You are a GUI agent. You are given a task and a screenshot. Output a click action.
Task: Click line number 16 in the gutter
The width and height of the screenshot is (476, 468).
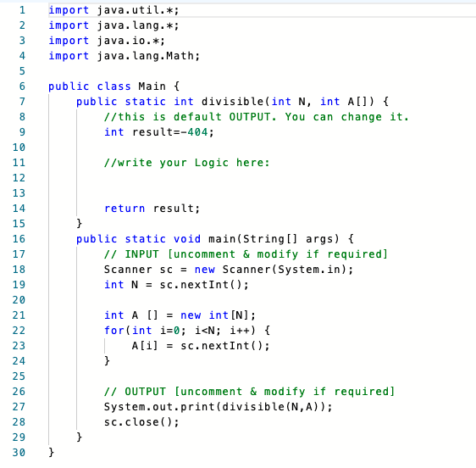[19, 239]
